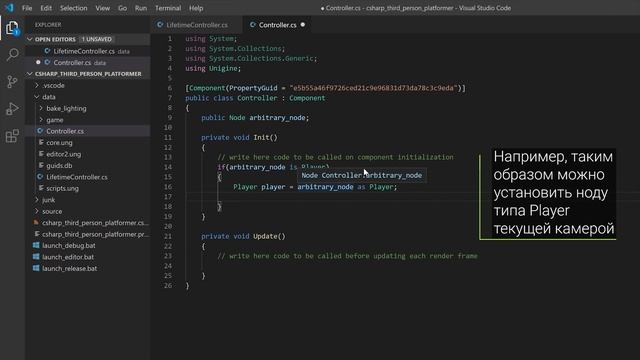640x360 pixels.
Task: Click the VS Code logo icon
Action: (9, 8)
